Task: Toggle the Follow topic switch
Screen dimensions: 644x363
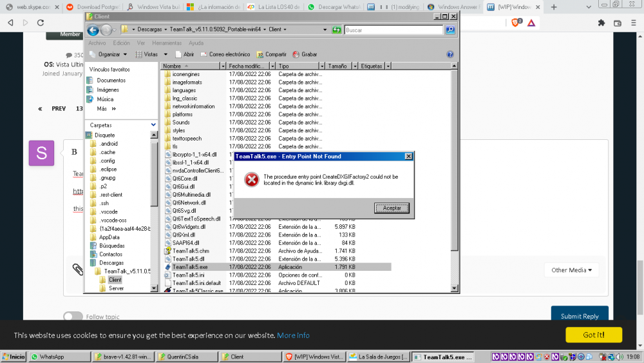Action: (73, 317)
